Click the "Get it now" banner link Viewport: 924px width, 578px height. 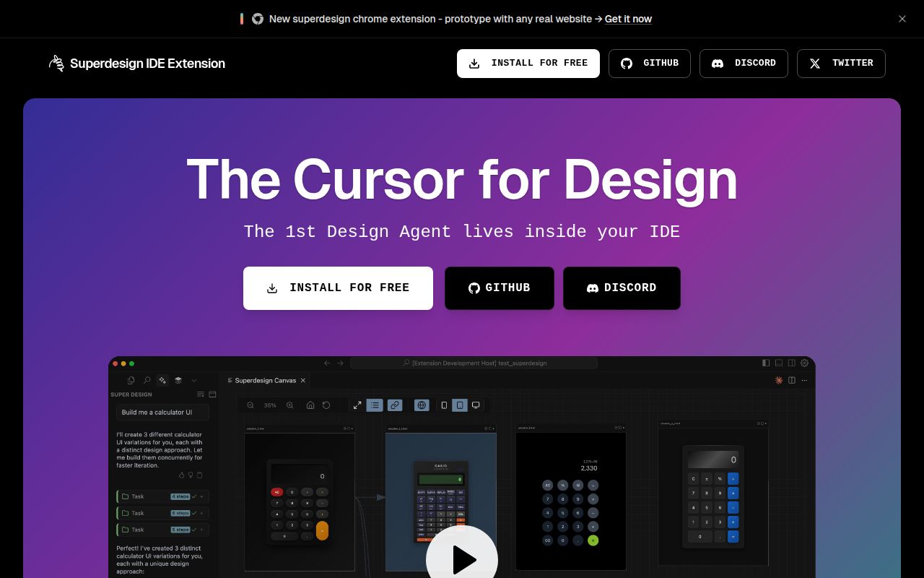tap(628, 19)
